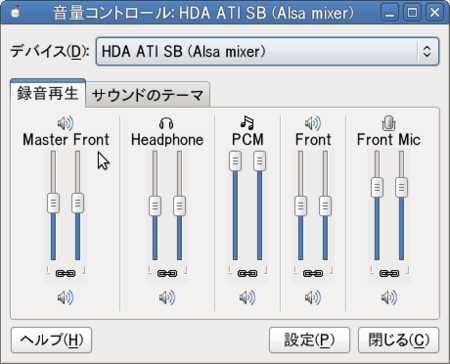This screenshot has width=450, height=364.
Task: Click the right Front slider handle
Action: click(x=325, y=206)
